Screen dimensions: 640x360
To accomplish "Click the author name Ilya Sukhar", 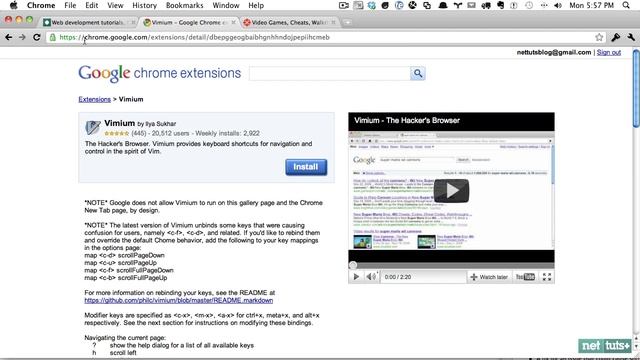I will pyautogui.click(x=161, y=124).
